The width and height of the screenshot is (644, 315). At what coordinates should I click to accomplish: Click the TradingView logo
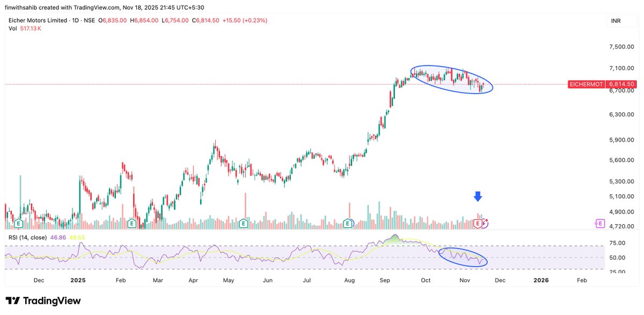pos(43,301)
